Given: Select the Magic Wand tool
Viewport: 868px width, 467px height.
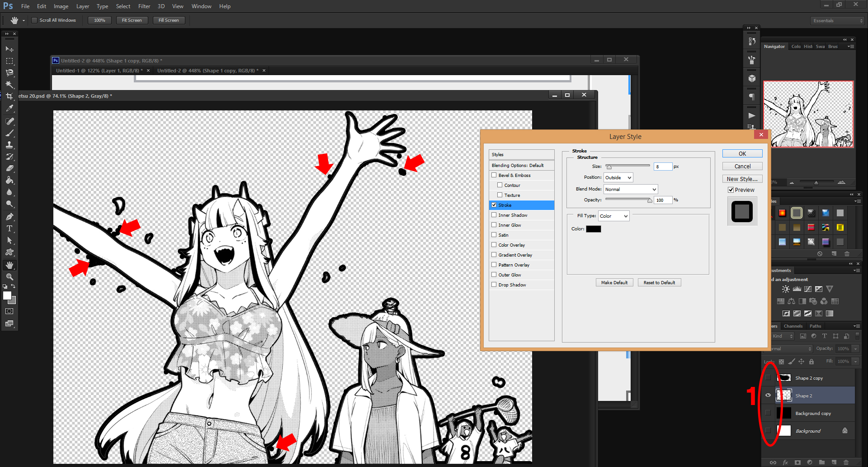Looking at the screenshot, I should (x=9, y=85).
